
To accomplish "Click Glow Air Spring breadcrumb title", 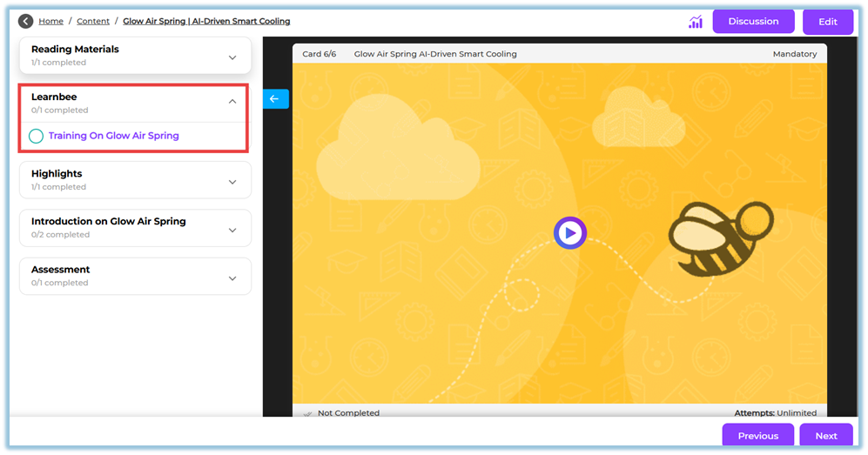I will click(x=206, y=21).
